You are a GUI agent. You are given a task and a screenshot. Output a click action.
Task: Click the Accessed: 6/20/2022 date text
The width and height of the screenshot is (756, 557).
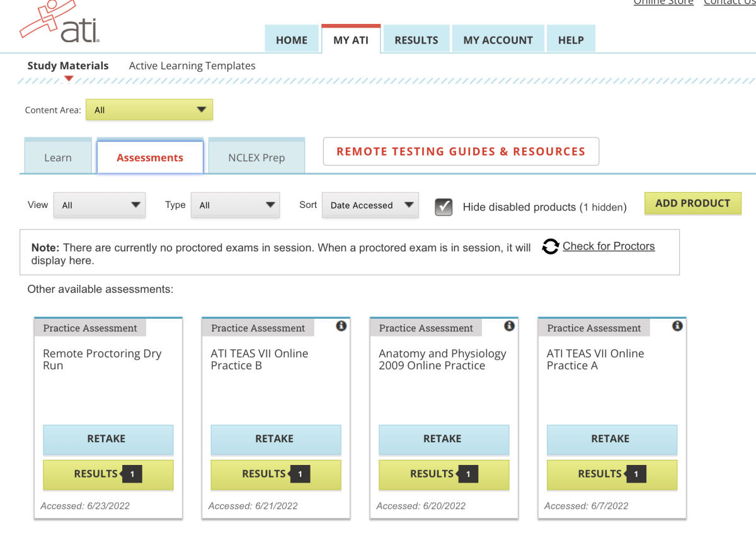tap(421, 506)
